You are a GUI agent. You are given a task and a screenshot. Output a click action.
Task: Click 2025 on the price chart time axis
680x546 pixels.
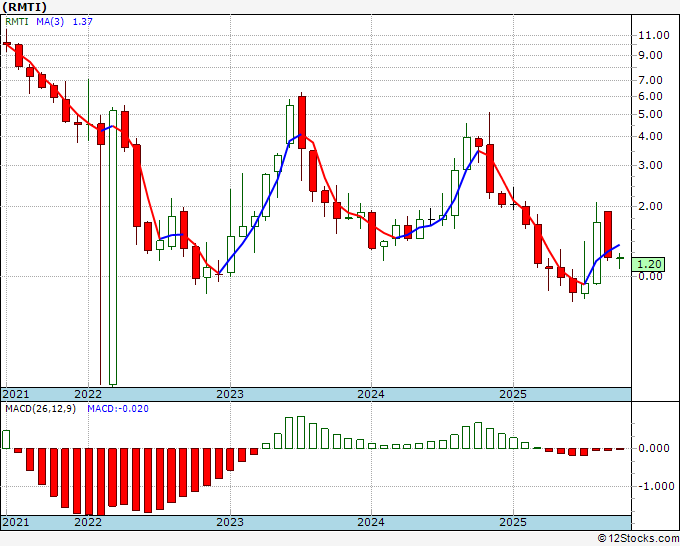pos(513,394)
